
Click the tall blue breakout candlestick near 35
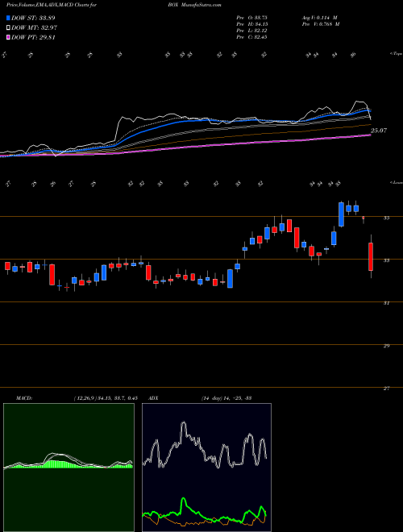(x=341, y=214)
